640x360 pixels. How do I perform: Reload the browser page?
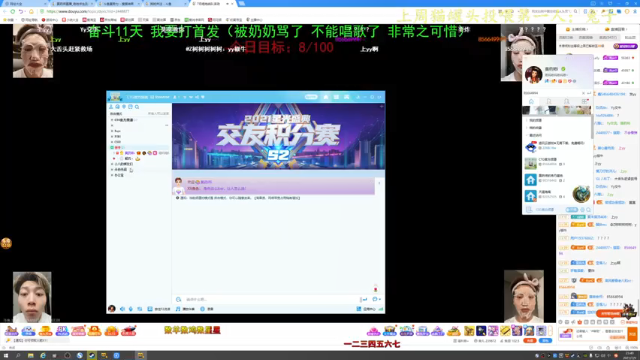click(x=13, y=11)
